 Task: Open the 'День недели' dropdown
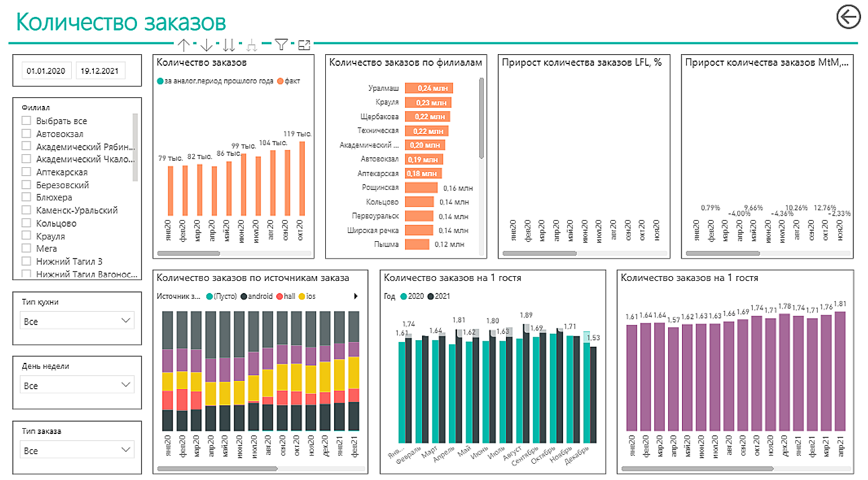pyautogui.click(x=77, y=385)
